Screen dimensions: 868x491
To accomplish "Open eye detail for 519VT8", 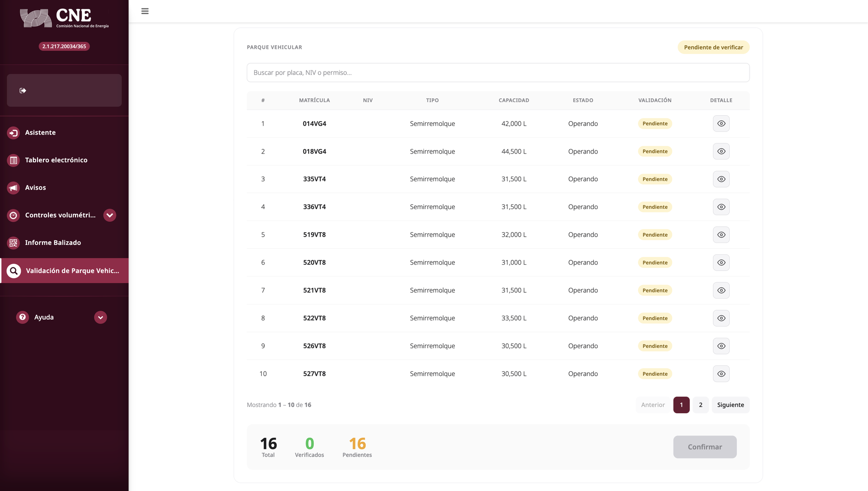I will 721,235.
